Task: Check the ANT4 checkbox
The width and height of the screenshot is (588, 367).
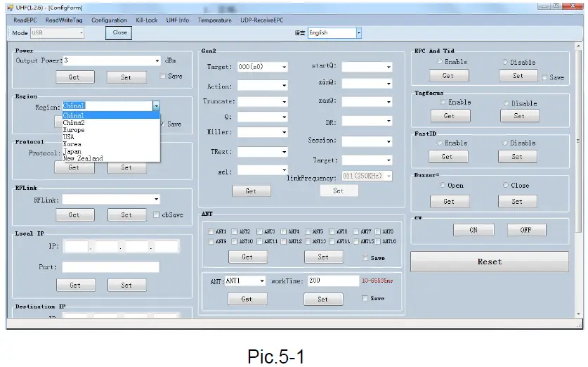Action: click(283, 231)
